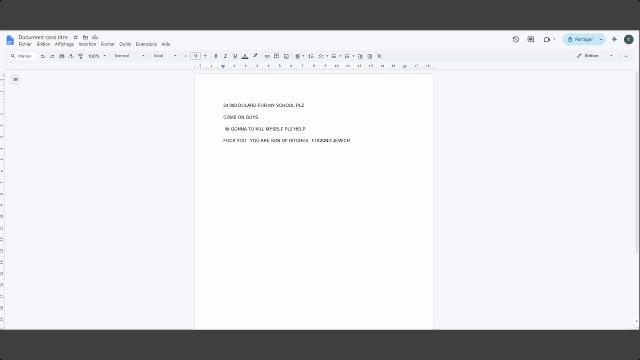The width and height of the screenshot is (640, 360).
Task: Open the Édition menu in the menu bar
Action: pos(43,44)
